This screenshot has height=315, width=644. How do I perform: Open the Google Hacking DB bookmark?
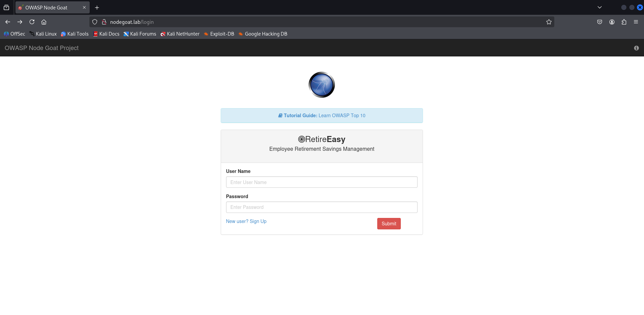[x=263, y=34]
